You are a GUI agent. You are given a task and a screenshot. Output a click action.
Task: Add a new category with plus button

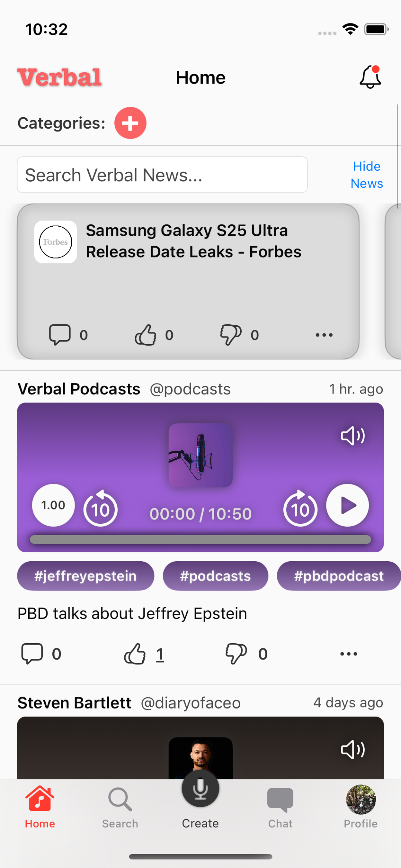[130, 123]
